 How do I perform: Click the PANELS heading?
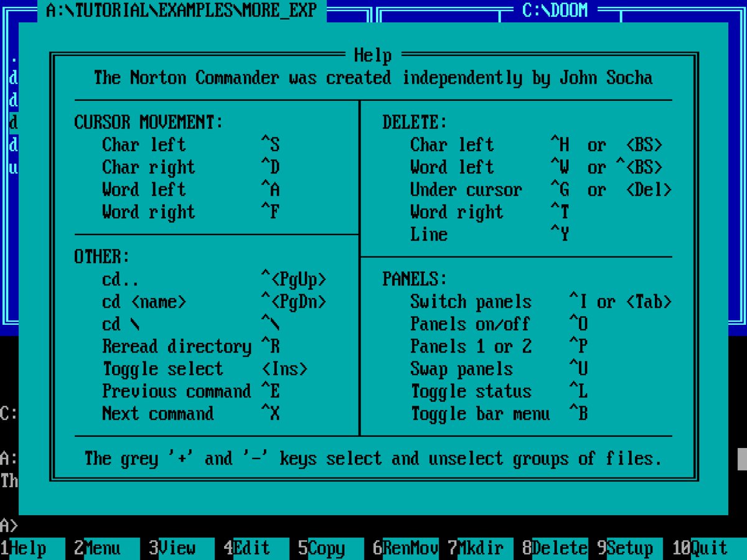tap(415, 279)
